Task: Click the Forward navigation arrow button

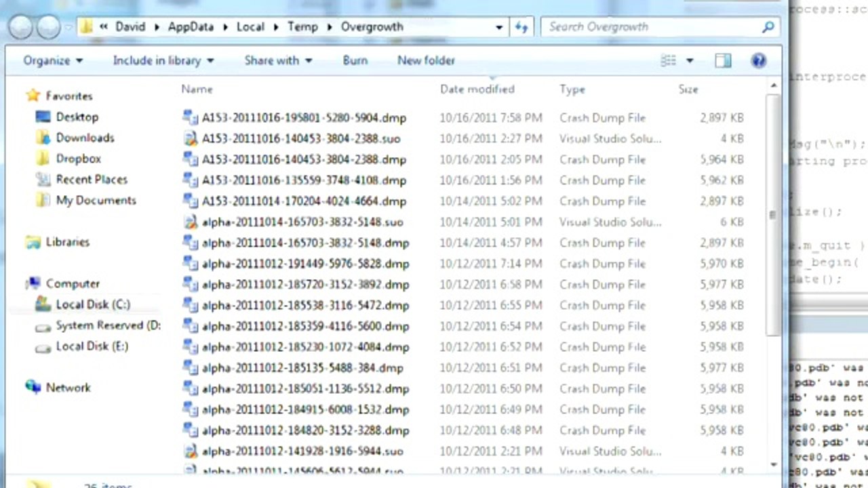Action: (49, 26)
